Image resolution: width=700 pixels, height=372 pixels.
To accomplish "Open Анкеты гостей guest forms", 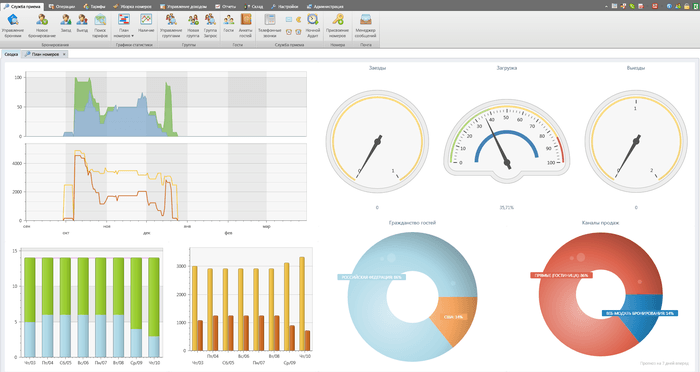I will (246, 26).
